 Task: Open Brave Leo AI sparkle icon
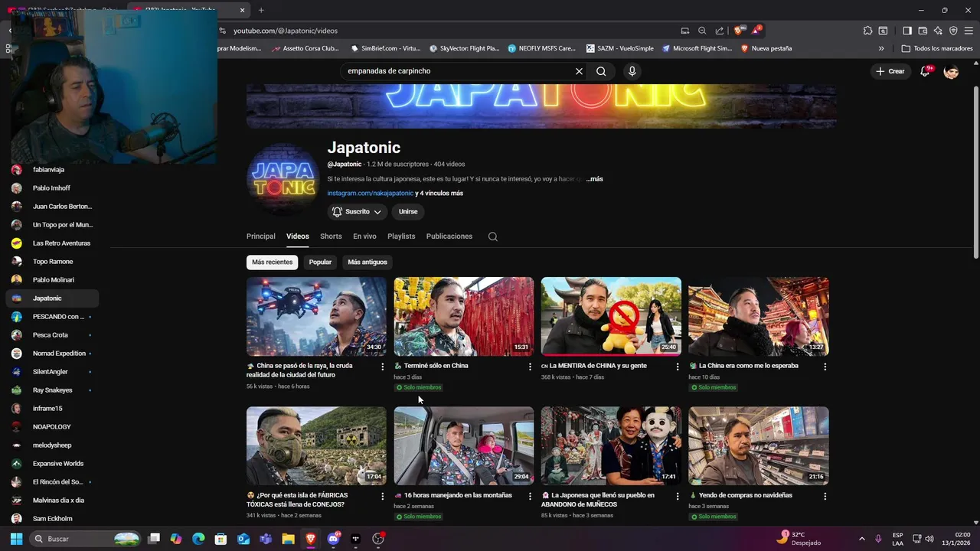pos(938,31)
